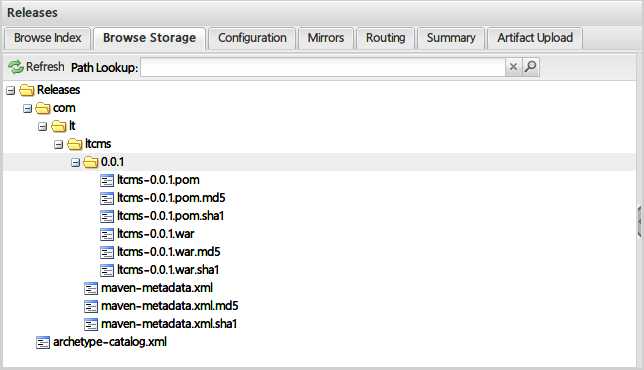The image size is (644, 370).
Task: Click the file icon next to ltcms-0.0.1.pom
Action: [107, 180]
